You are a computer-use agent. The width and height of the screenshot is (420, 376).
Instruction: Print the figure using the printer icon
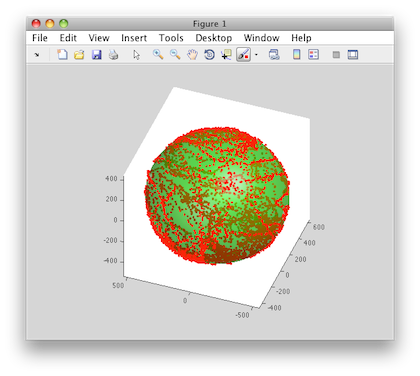coord(113,54)
